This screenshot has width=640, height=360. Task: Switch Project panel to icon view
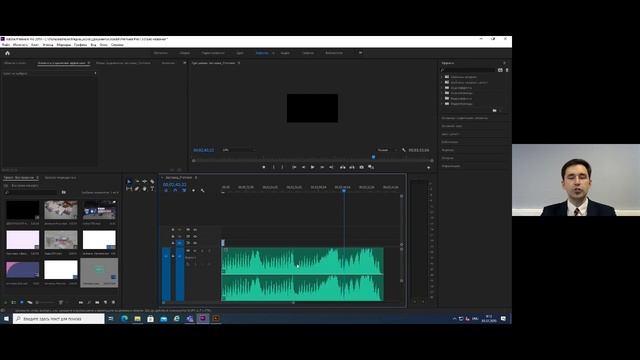pyautogui.click(x=22, y=302)
